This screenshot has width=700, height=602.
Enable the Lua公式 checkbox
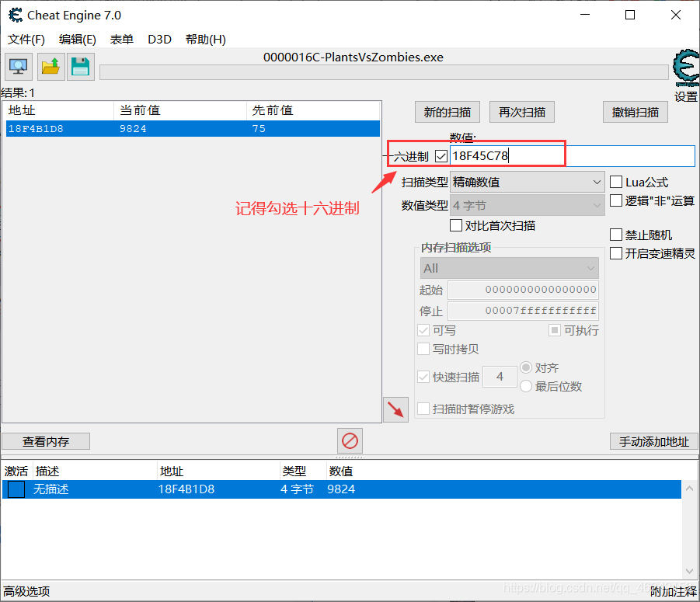coord(616,182)
